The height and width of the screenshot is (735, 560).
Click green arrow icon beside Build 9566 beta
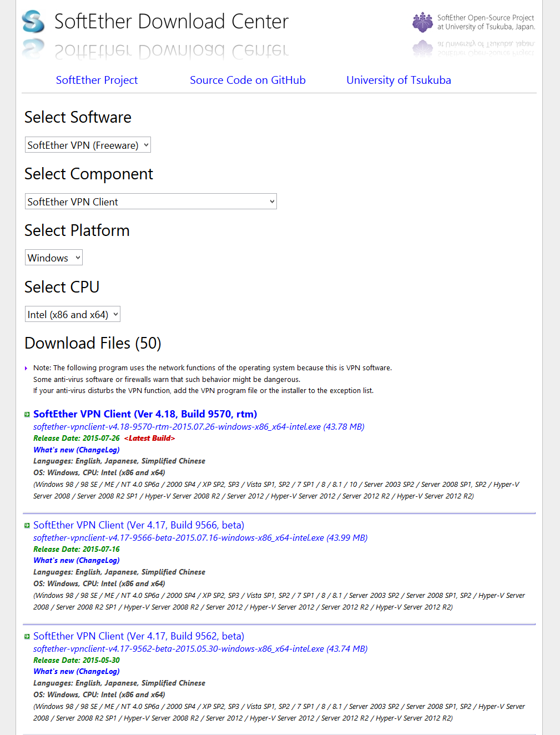[x=27, y=526]
